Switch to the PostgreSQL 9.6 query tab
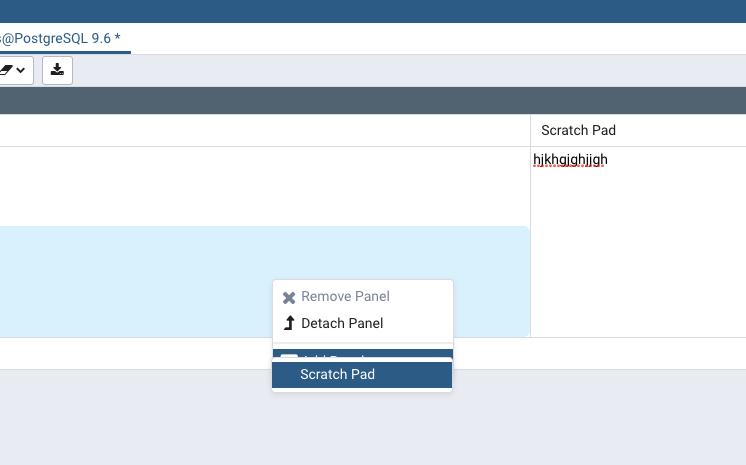 (x=60, y=39)
